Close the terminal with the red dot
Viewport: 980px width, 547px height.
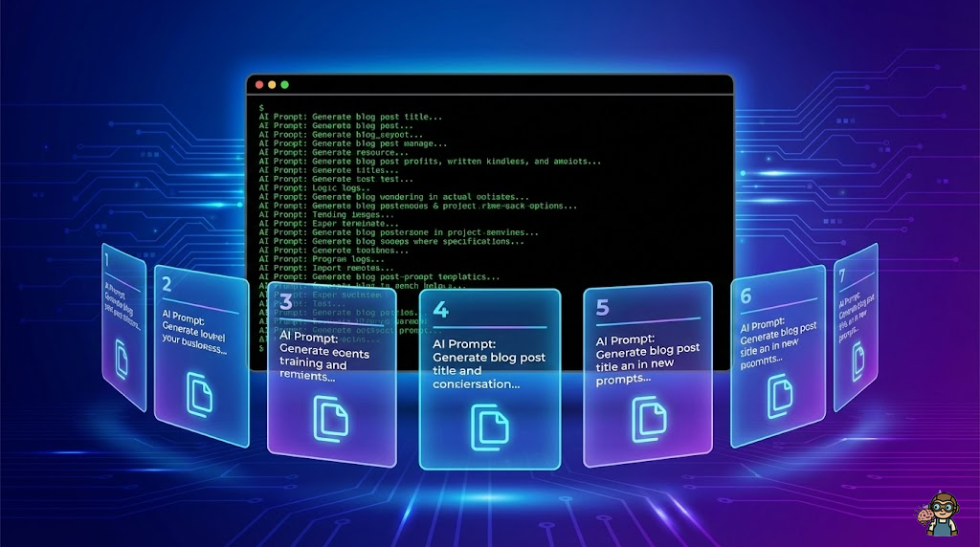click(x=258, y=85)
